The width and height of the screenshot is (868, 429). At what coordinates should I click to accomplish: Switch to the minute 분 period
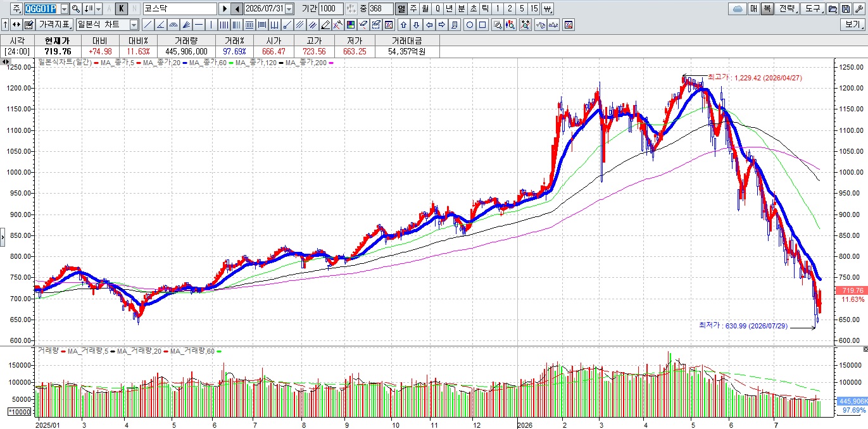coord(461,9)
